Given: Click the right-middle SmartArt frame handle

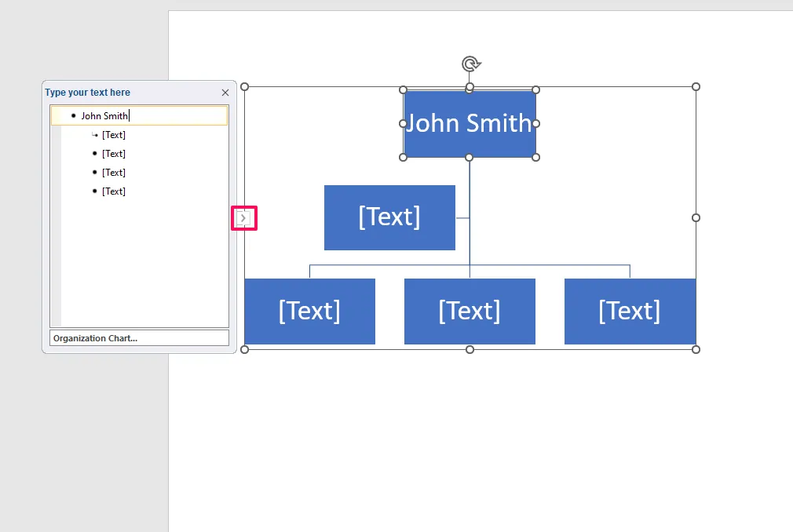Looking at the screenshot, I should coord(696,218).
